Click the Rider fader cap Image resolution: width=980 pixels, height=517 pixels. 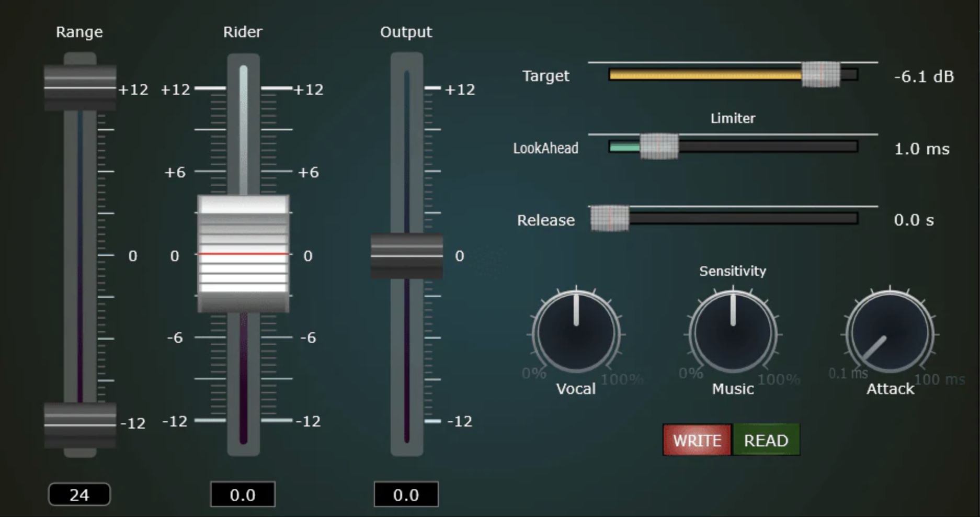(x=243, y=254)
